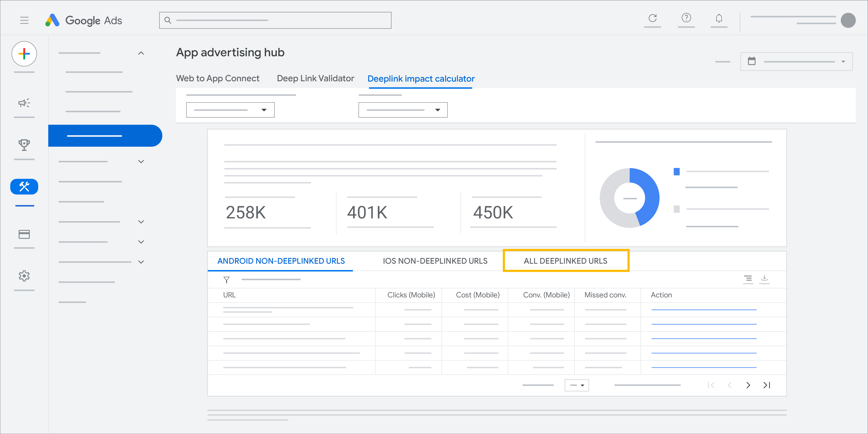Click the blue legend swatch of donut chart
The height and width of the screenshot is (434, 868).
[676, 172]
